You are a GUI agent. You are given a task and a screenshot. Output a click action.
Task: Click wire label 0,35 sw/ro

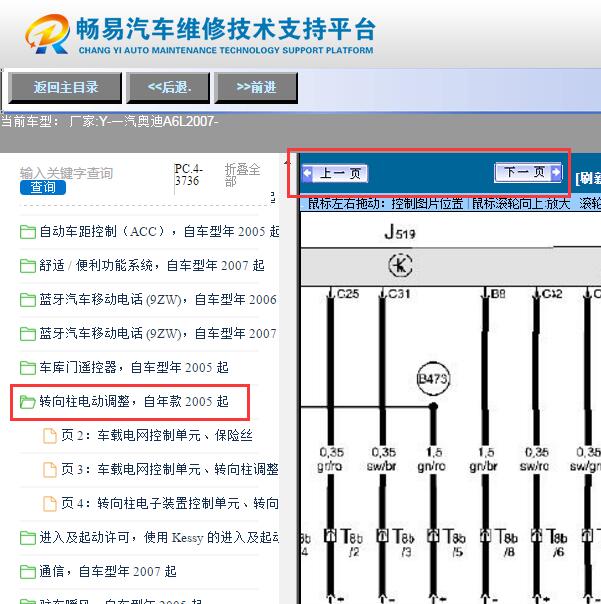click(535, 459)
